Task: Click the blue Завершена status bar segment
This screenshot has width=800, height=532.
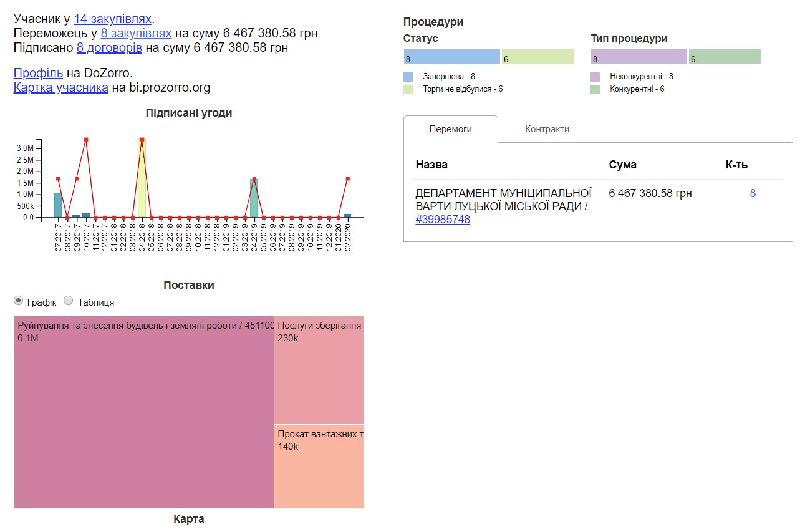Action: (x=451, y=57)
